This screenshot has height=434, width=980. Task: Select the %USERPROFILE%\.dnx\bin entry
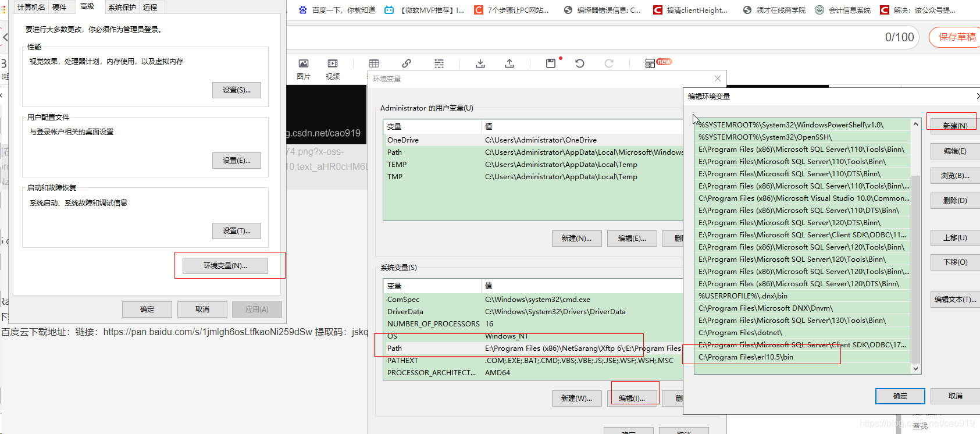(x=803, y=296)
